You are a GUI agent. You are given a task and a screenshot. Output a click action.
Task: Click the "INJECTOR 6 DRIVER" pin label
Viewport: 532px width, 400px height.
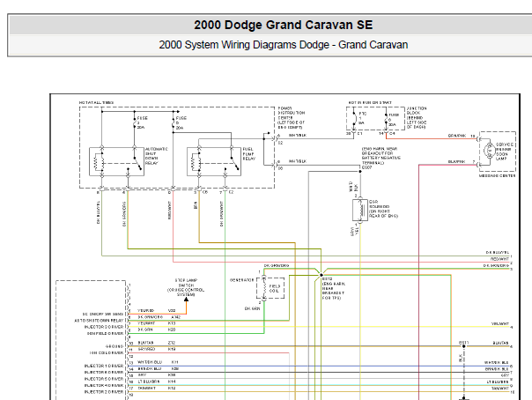tap(104, 373)
